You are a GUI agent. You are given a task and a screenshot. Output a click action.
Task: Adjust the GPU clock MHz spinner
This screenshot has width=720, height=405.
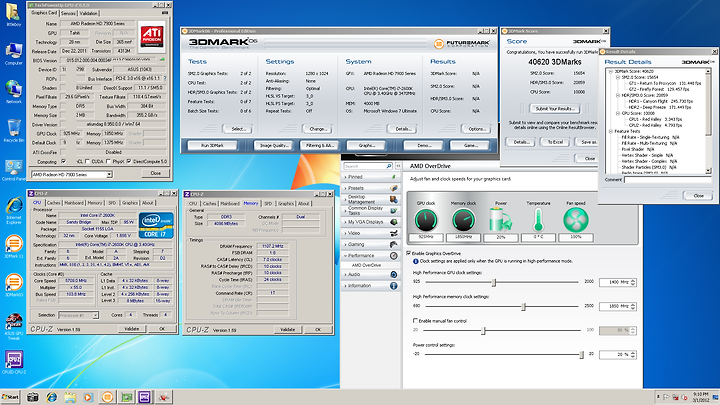633,282
